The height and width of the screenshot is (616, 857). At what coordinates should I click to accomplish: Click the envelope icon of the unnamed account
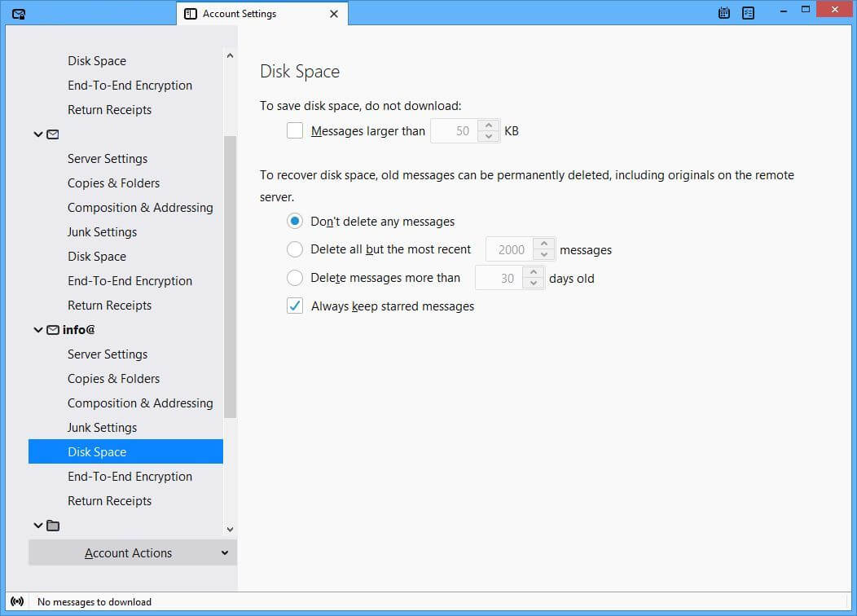[53, 134]
